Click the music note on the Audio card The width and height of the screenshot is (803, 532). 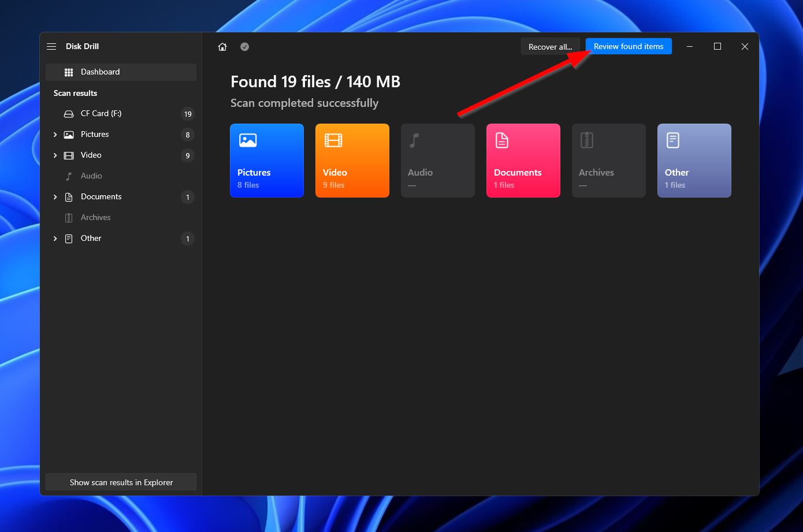[414, 140]
